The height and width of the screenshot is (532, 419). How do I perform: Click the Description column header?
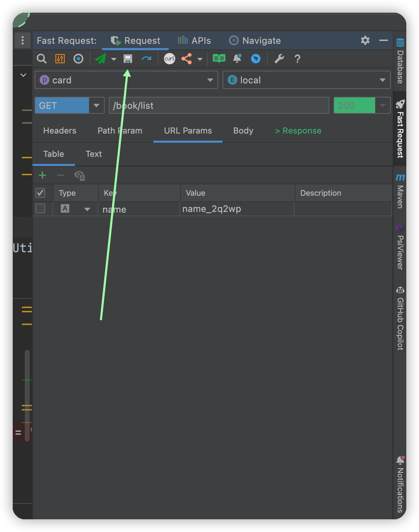point(343,193)
